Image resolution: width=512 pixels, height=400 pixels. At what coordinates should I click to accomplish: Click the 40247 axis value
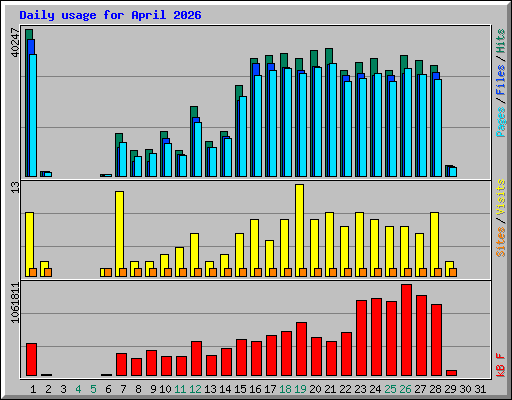(x=16, y=43)
